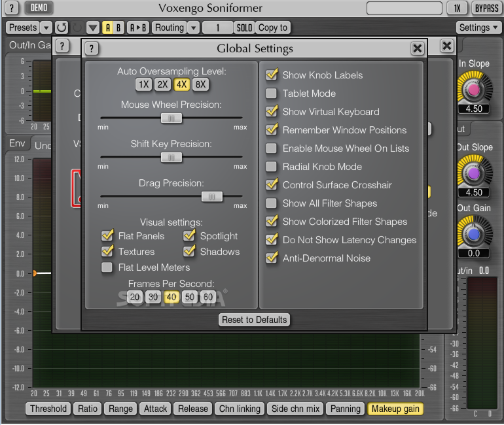Select the Makeup gain parameter tab
This screenshot has height=425, width=504.
pos(395,409)
